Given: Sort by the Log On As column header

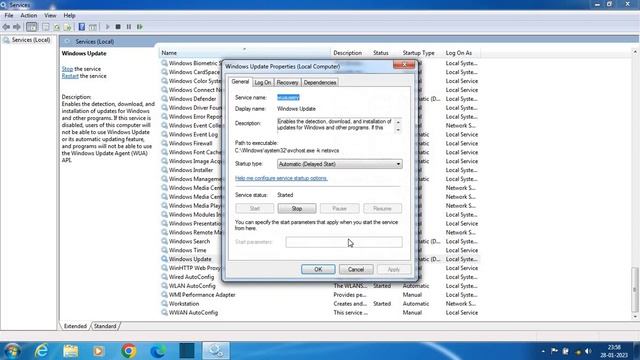Looking at the screenshot, I should pos(461,53).
